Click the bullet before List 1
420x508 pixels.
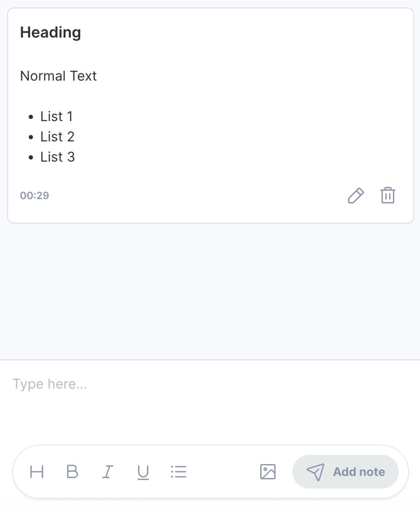click(x=31, y=116)
